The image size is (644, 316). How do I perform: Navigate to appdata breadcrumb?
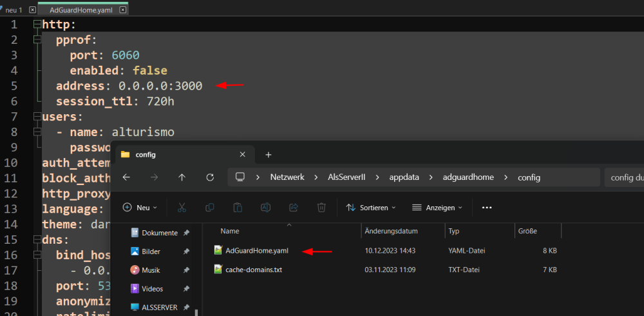404,178
